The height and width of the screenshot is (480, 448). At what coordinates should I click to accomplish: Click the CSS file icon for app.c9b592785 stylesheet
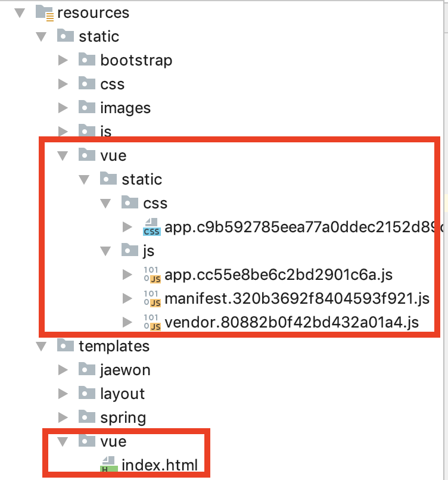click(151, 227)
